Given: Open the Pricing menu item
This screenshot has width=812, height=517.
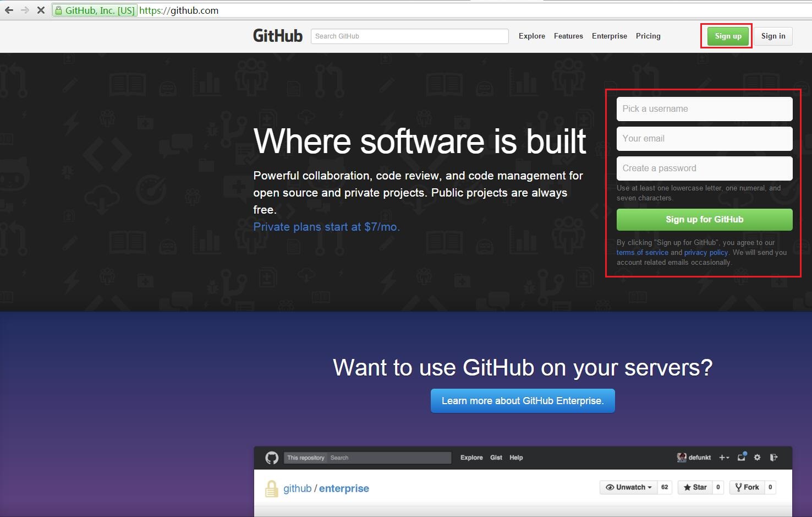Looking at the screenshot, I should tap(648, 36).
